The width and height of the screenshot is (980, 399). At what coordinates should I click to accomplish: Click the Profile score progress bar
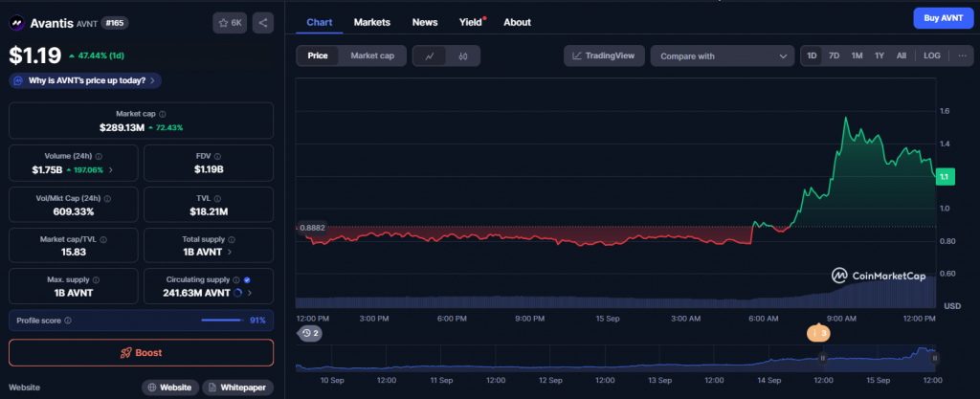point(222,321)
